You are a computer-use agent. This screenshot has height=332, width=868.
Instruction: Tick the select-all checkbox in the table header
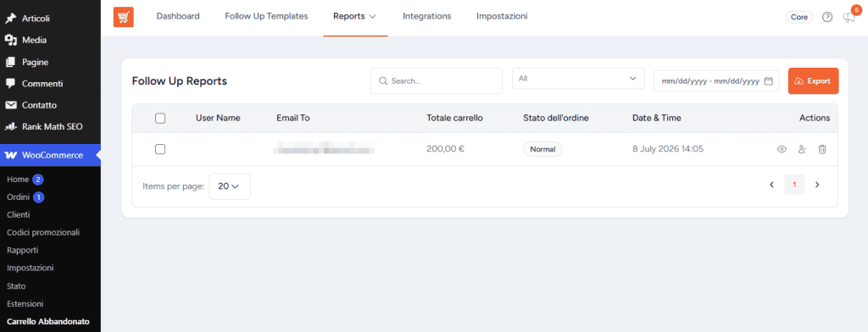point(160,118)
